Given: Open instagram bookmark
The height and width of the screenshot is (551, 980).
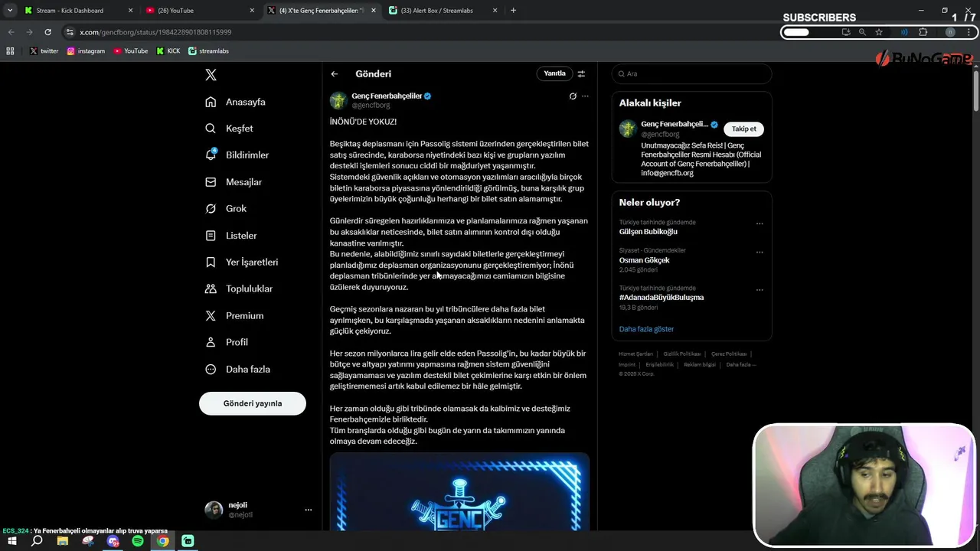Looking at the screenshot, I should click(x=86, y=51).
